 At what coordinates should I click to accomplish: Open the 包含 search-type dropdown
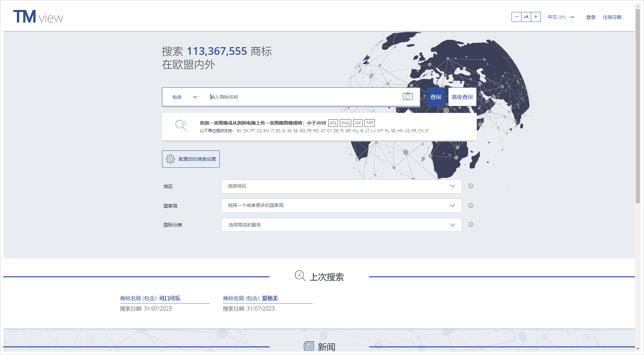coord(185,97)
